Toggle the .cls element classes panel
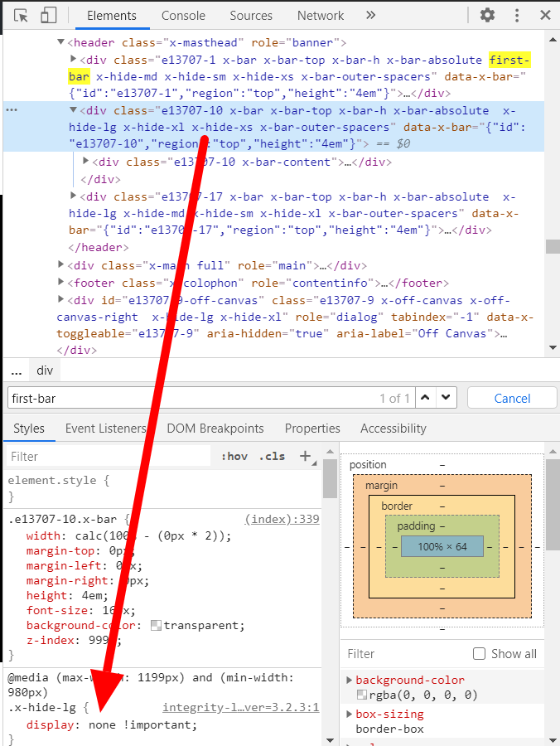560x746 pixels. pyautogui.click(x=272, y=457)
